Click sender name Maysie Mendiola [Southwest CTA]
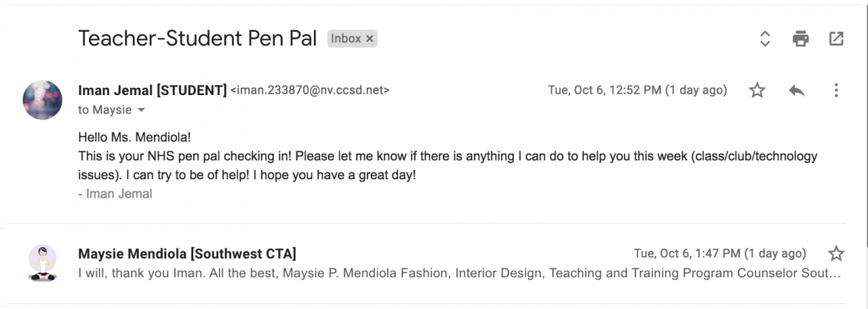 pos(187,254)
